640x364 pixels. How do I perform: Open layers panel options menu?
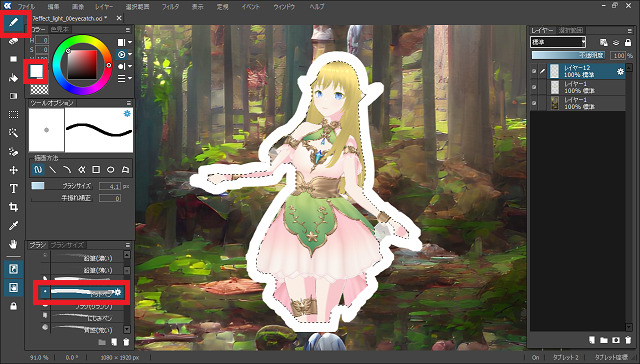pyautogui.click(x=629, y=31)
